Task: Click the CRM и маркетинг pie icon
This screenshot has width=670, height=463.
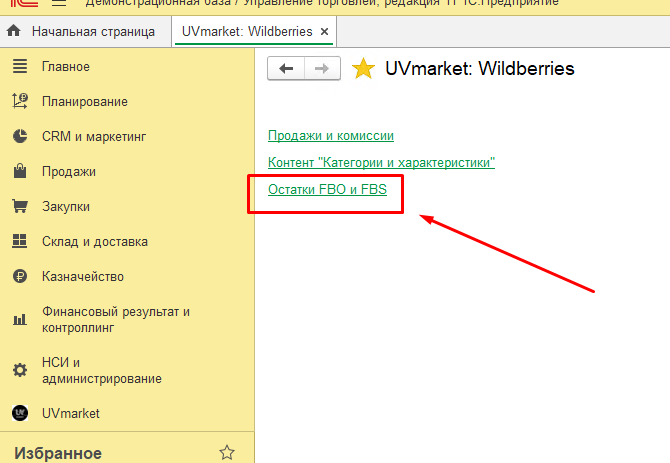Action: (x=20, y=136)
